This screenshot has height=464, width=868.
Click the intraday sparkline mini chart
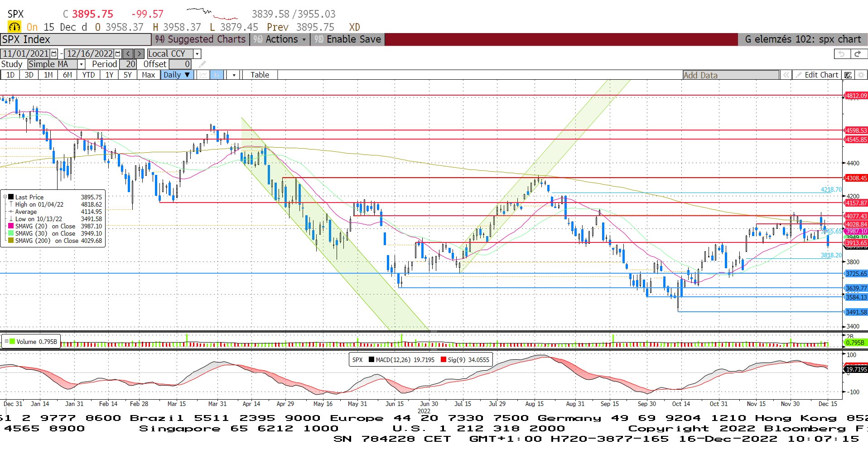point(212,14)
